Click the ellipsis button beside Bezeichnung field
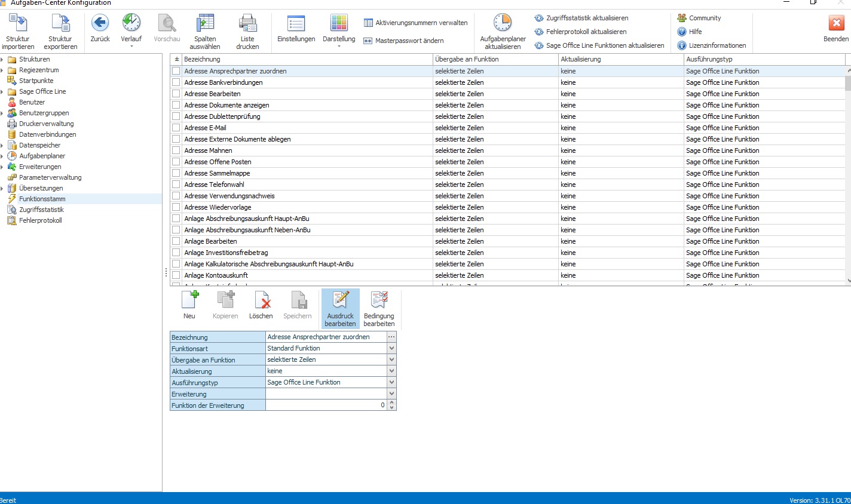This screenshot has height=504, width=851. [x=391, y=337]
